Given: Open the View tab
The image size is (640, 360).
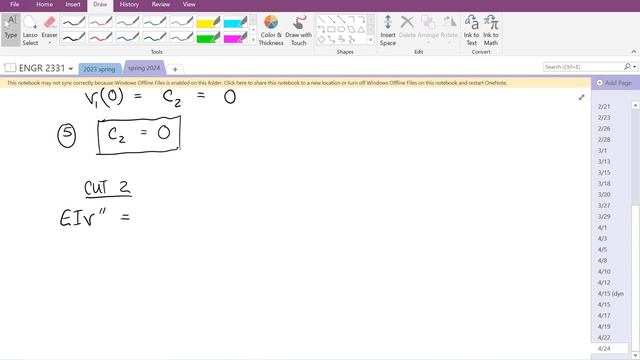Looking at the screenshot, I should tap(189, 4).
